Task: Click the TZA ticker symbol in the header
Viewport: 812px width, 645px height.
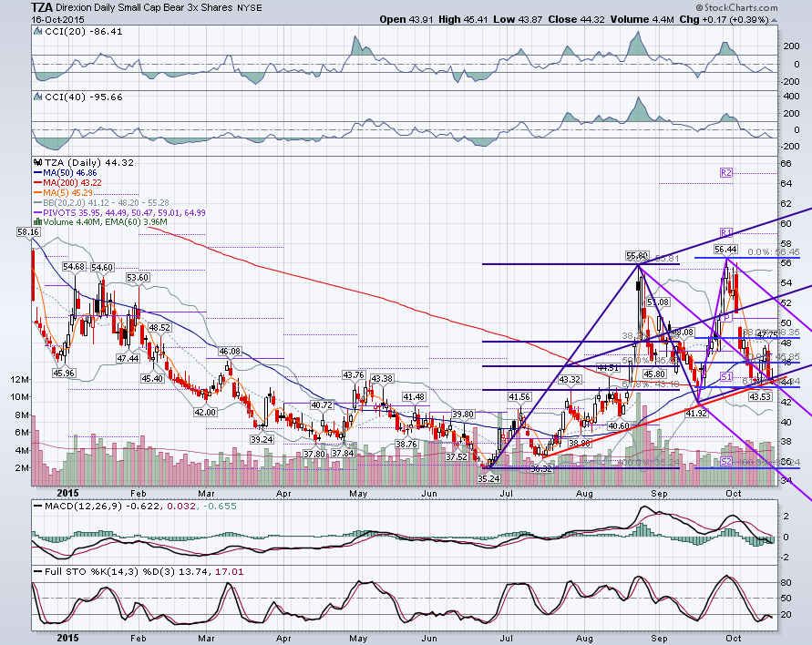Action: pyautogui.click(x=41, y=7)
